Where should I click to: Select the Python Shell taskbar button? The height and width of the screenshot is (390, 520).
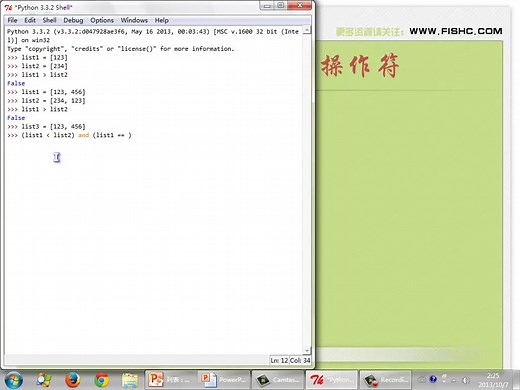(x=332, y=379)
